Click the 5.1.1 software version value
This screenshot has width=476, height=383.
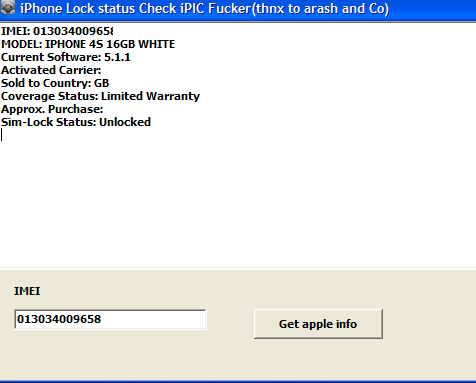coord(117,57)
